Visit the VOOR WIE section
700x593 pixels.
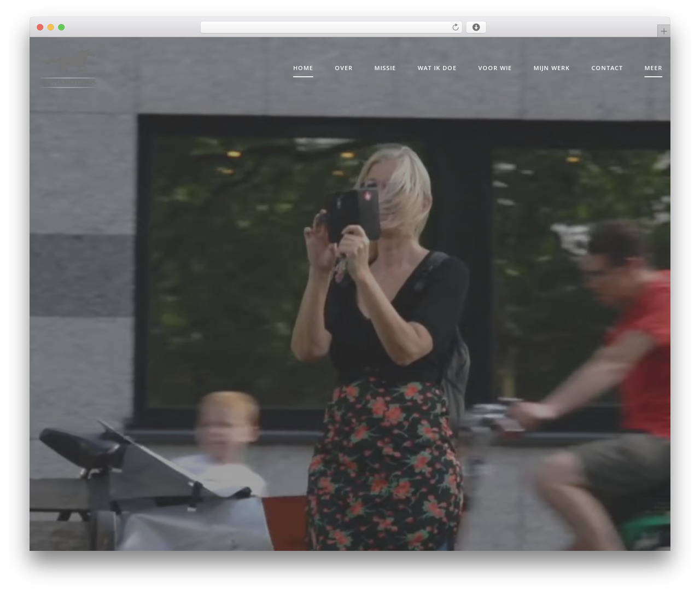point(495,68)
